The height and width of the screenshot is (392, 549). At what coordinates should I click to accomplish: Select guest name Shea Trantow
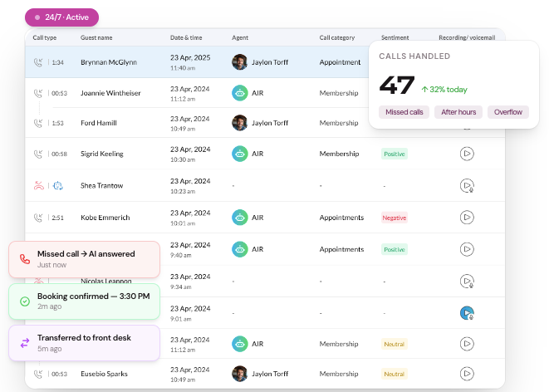click(x=101, y=185)
